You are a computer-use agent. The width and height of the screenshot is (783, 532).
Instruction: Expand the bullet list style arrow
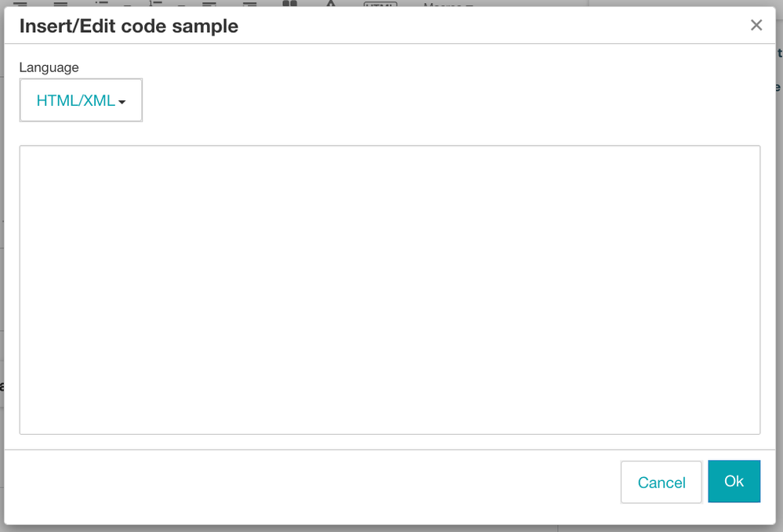(127, 5)
